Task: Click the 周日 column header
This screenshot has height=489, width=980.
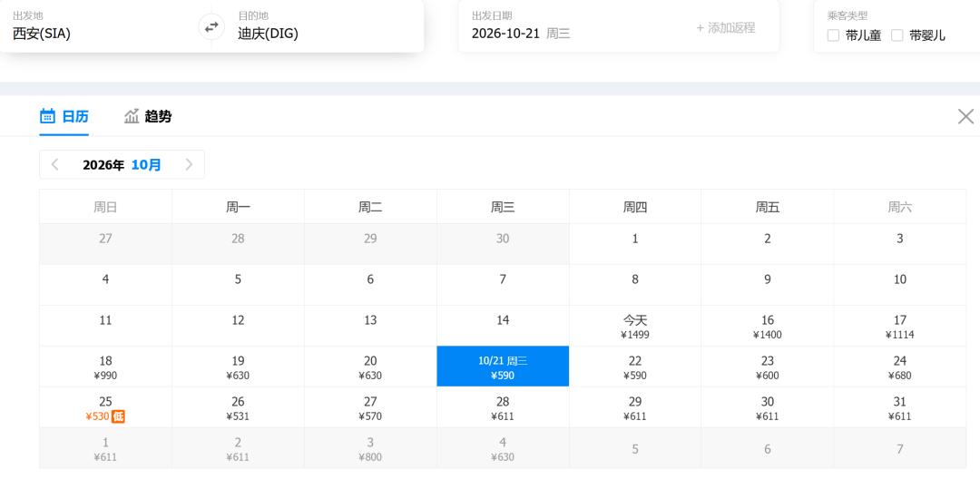Action: click(105, 207)
